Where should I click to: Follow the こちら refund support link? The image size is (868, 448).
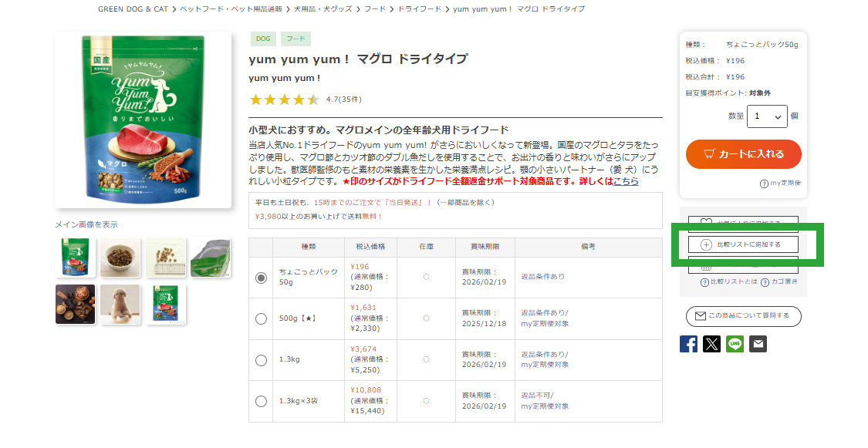pos(626,181)
